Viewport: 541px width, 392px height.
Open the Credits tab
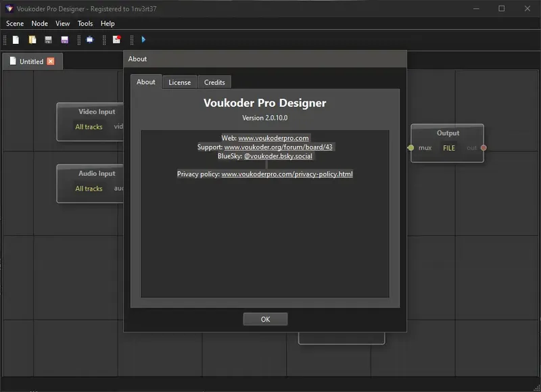click(214, 82)
